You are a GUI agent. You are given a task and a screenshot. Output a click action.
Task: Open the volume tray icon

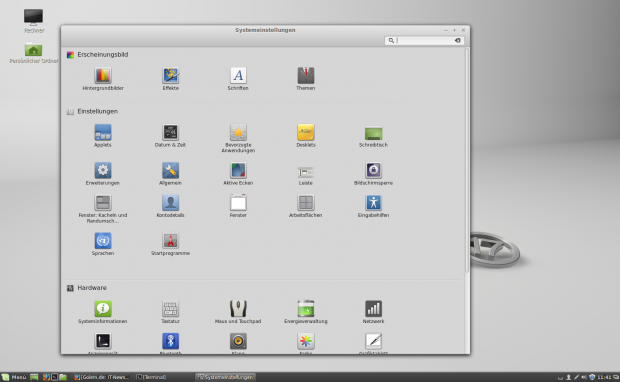(x=584, y=377)
